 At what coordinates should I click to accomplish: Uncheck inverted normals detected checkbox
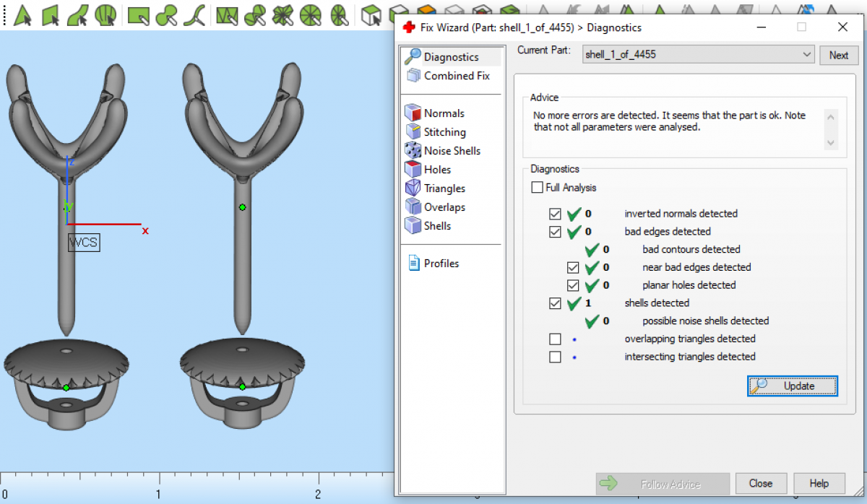pyautogui.click(x=555, y=214)
